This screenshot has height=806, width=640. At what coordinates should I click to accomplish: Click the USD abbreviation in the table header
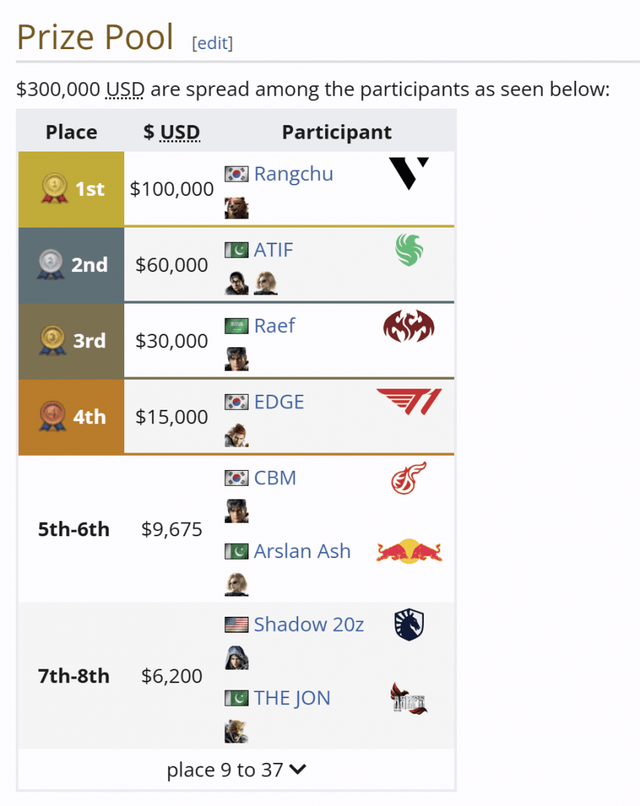click(x=180, y=132)
